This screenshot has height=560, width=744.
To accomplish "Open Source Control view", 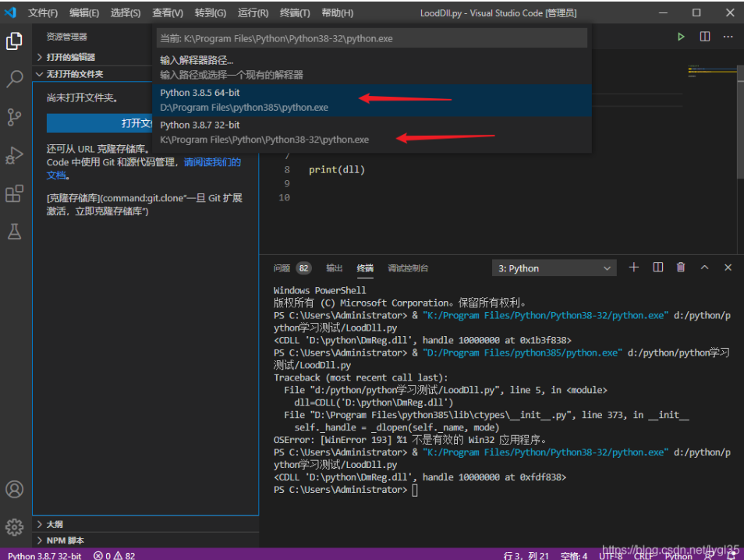I will click(14, 117).
